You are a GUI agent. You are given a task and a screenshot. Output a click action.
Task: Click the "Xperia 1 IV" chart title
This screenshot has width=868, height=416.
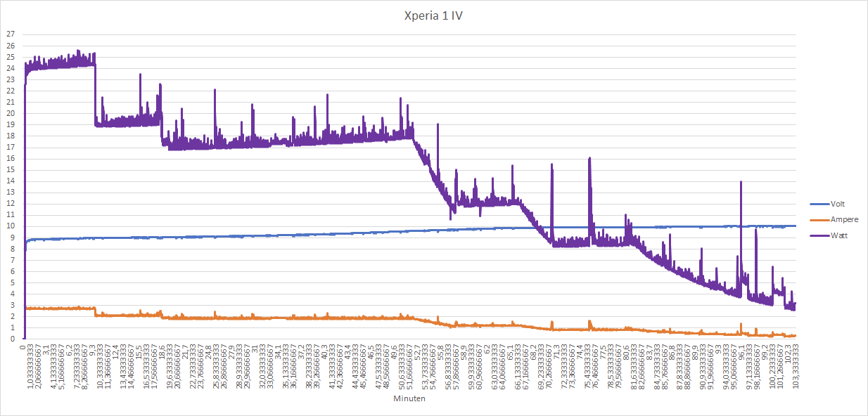[434, 15]
